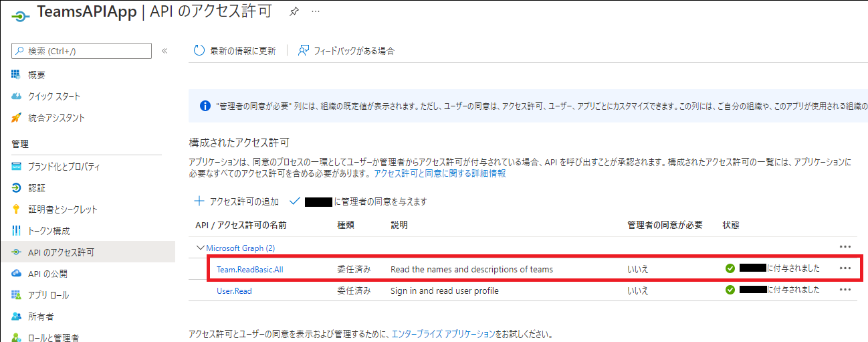Click 'Sign in and read user profile' description
868x342 pixels.
tap(445, 290)
